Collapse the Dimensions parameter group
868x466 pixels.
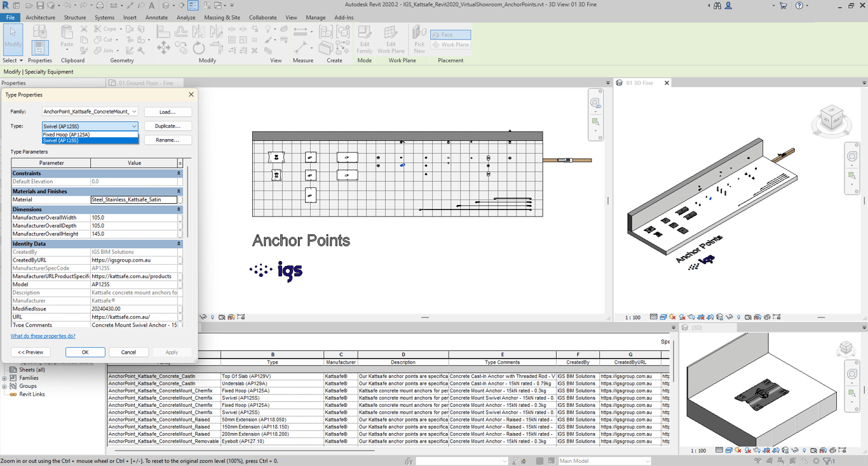[x=179, y=210]
